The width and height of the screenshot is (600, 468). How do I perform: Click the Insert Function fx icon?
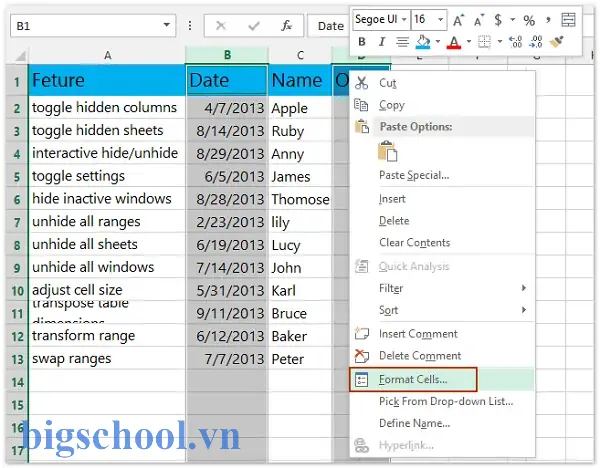tap(286, 26)
